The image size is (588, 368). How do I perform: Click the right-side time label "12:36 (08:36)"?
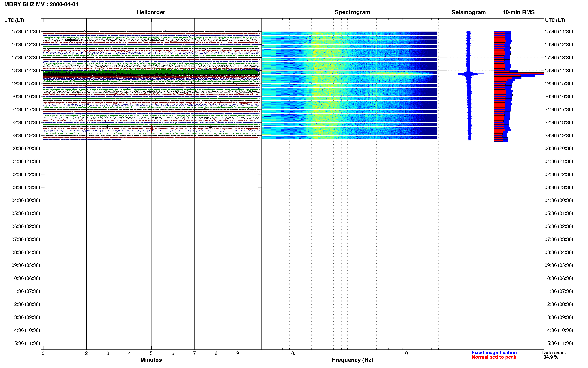tap(559, 304)
